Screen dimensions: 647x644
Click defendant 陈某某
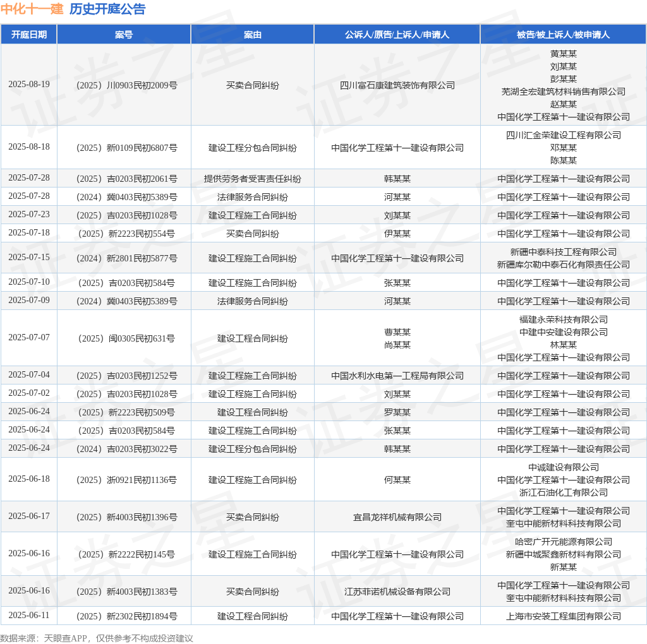[563, 160]
